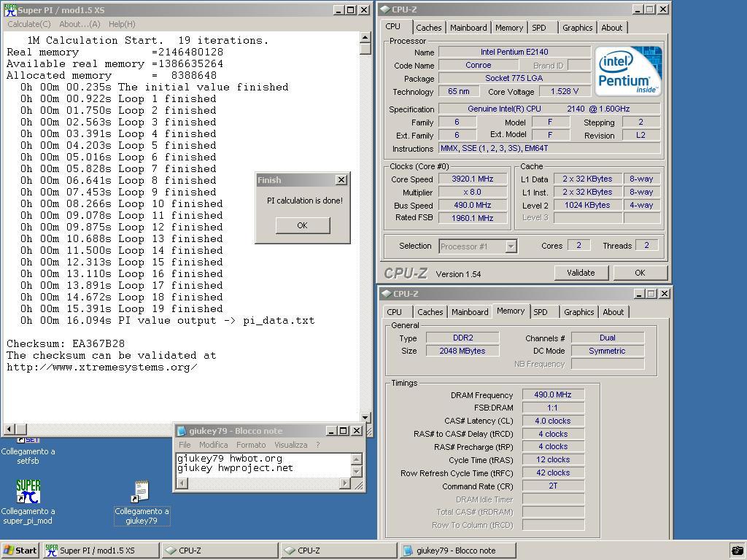Click OK in the upper CPU-Z window
747x560 pixels.
pos(640,273)
